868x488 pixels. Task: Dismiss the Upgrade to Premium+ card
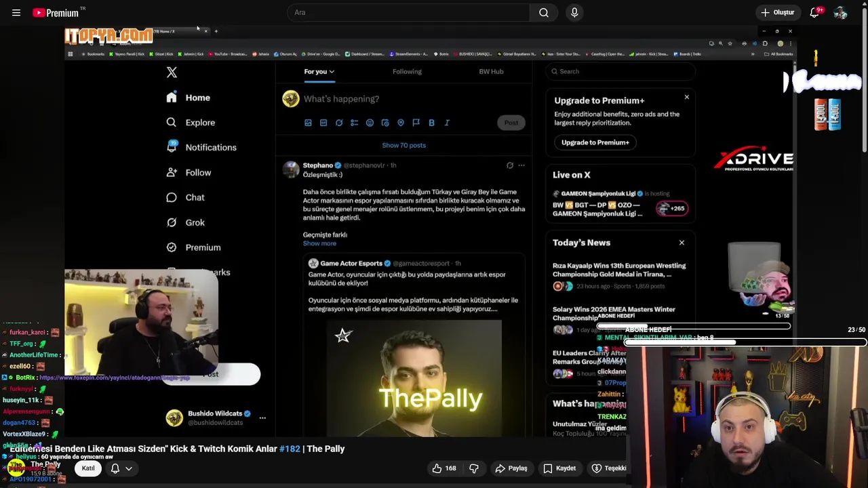686,98
